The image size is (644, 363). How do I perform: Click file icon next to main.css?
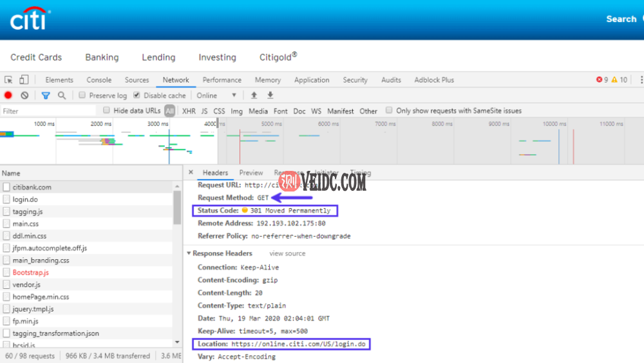pyautogui.click(x=6, y=224)
